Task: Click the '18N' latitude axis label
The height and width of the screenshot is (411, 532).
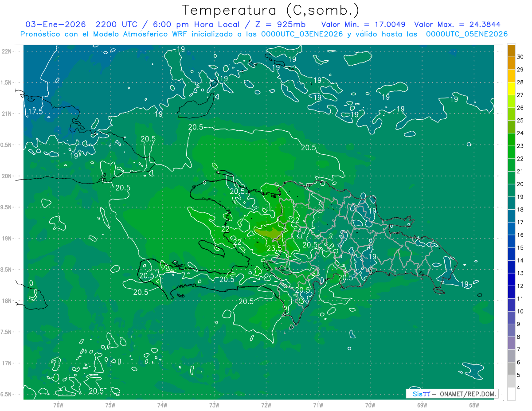Action: 7,301
